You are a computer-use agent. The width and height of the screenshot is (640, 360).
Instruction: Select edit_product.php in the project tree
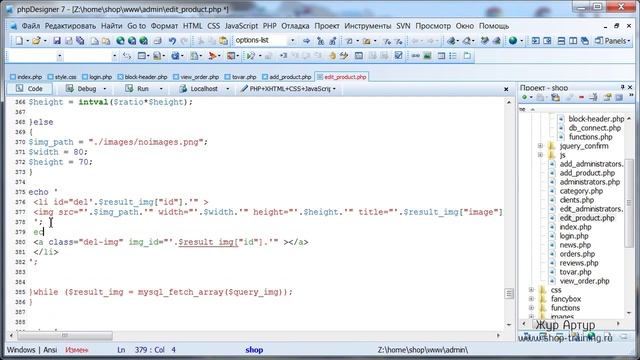coord(587,218)
